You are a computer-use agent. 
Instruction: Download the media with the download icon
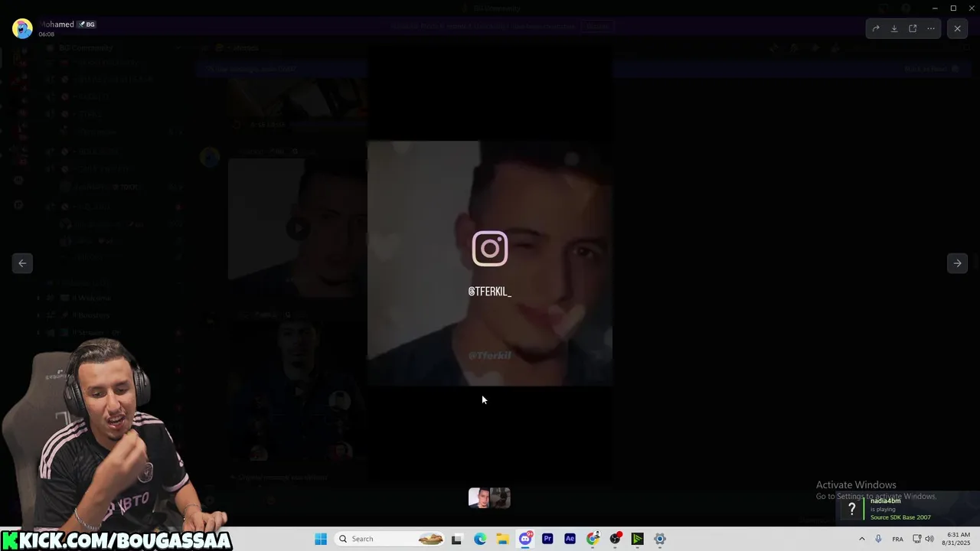(x=894, y=28)
